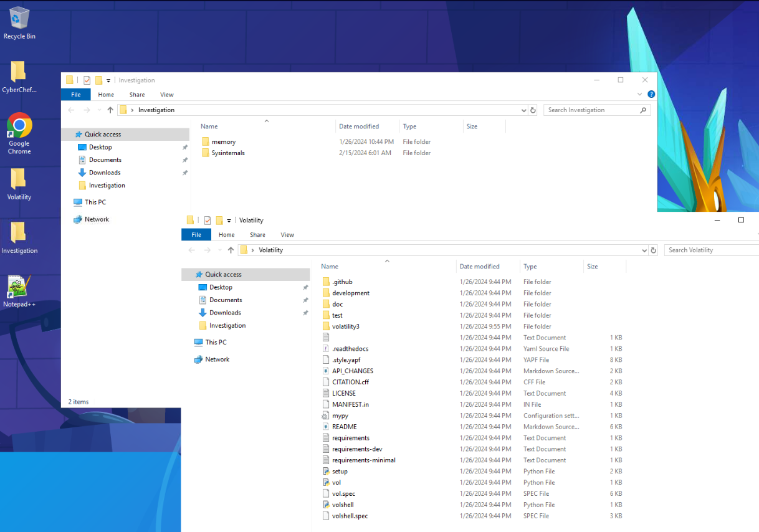Image resolution: width=759 pixels, height=532 pixels.
Task: Open the Share tab in Investigation window
Action: pyautogui.click(x=137, y=95)
